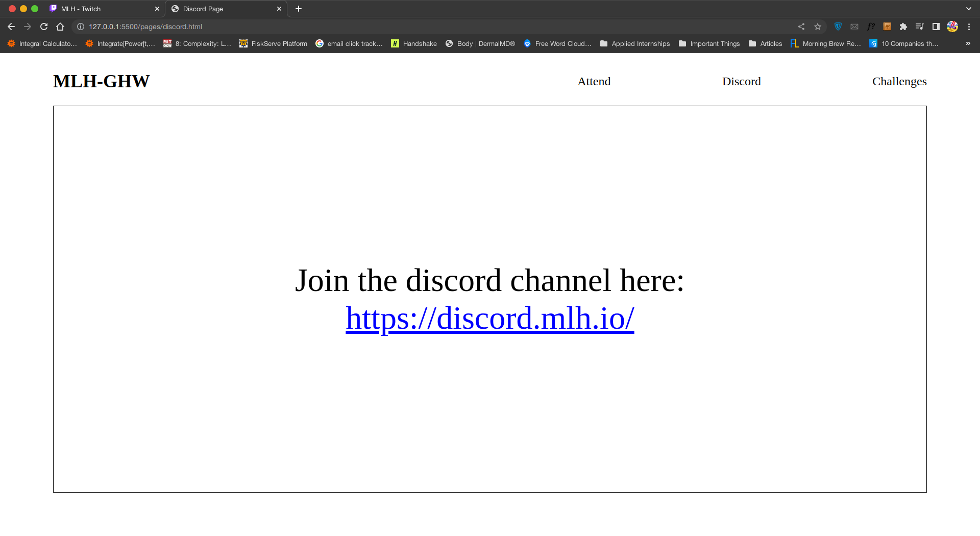Click the browser back arrow

click(11, 27)
